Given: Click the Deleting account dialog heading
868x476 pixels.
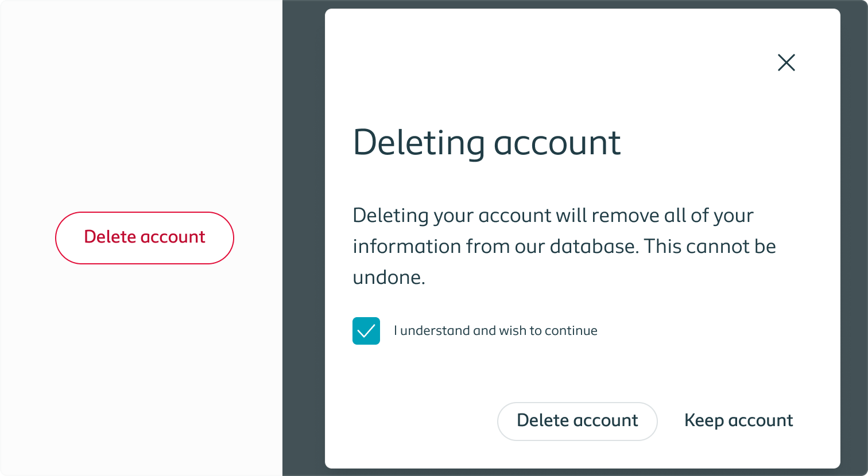Looking at the screenshot, I should point(487,142).
